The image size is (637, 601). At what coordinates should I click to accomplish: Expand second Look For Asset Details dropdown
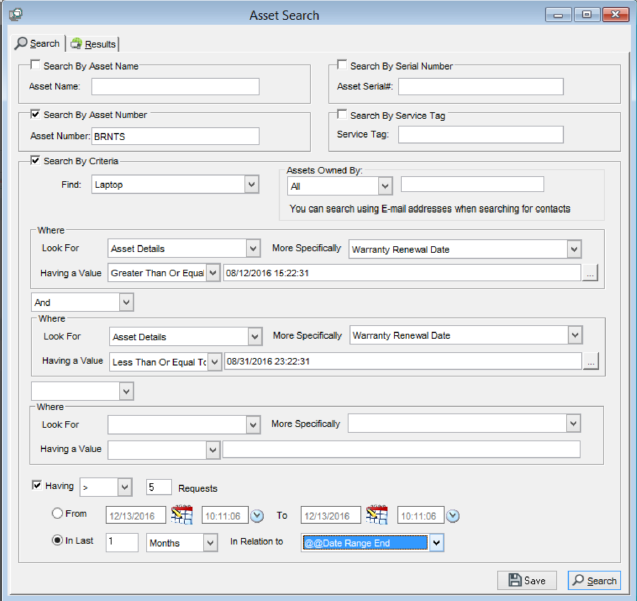coord(255,336)
